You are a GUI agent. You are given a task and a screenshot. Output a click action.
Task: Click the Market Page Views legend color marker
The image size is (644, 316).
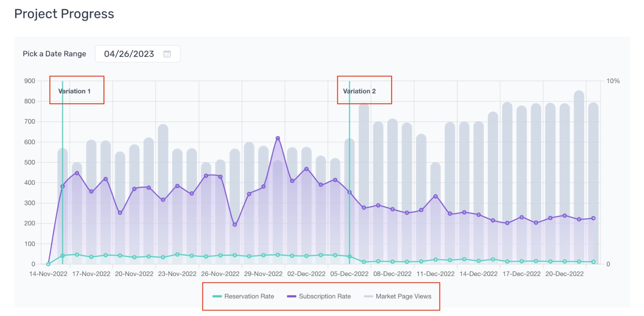tap(368, 296)
